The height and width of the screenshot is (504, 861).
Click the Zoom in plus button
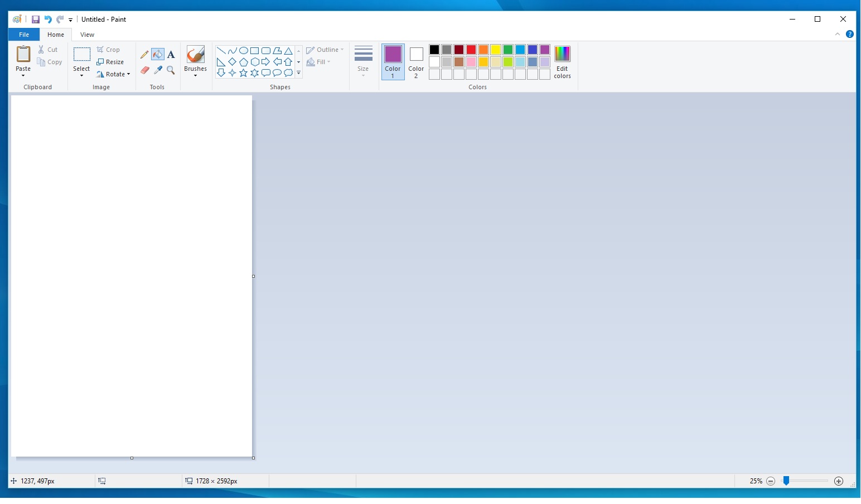tap(839, 481)
